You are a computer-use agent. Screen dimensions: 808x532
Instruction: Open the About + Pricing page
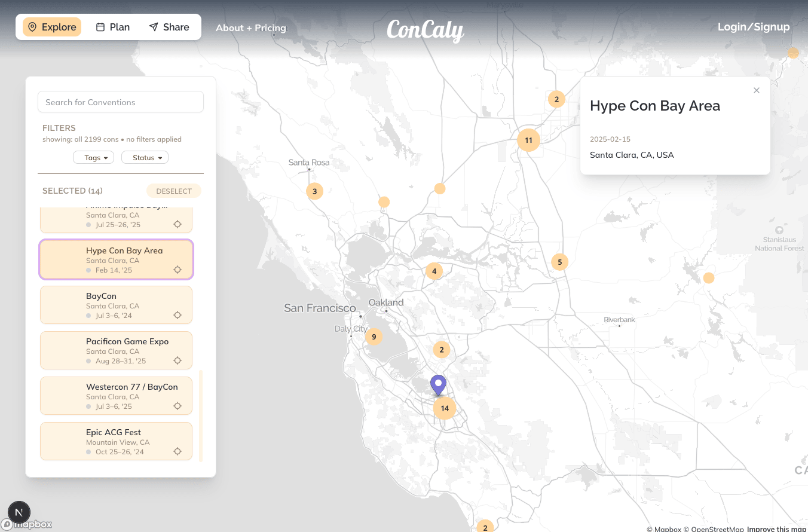click(251, 27)
